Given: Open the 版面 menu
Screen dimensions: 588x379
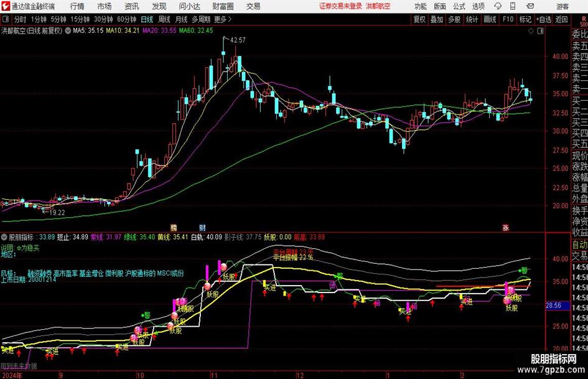Looking at the screenshot, I should (x=440, y=6).
